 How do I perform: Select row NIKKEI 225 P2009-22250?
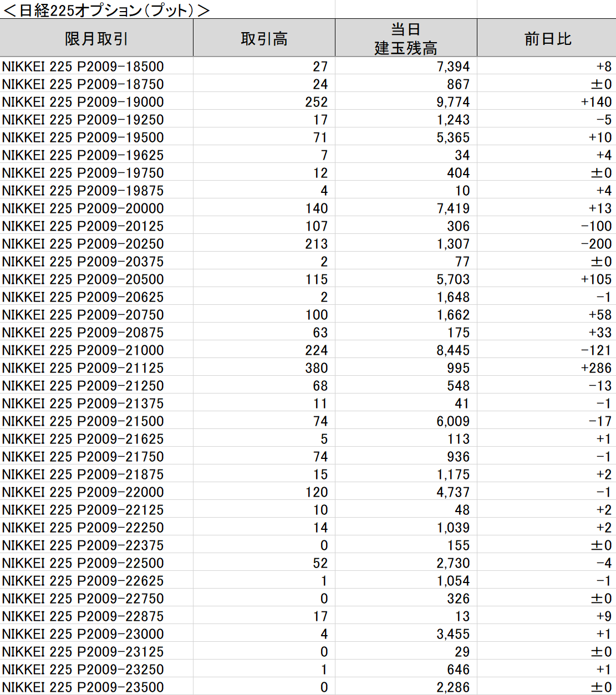[308, 527]
